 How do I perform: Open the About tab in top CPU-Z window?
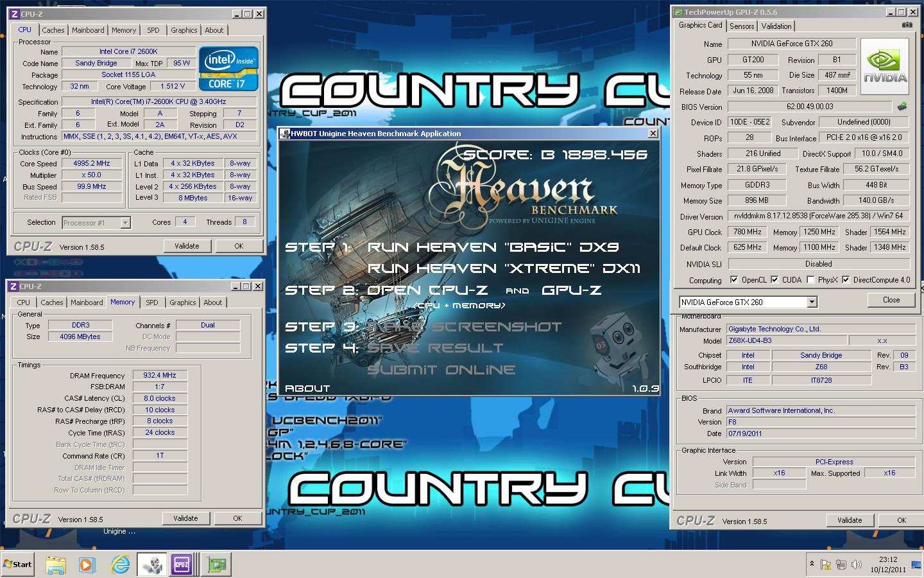coord(214,30)
